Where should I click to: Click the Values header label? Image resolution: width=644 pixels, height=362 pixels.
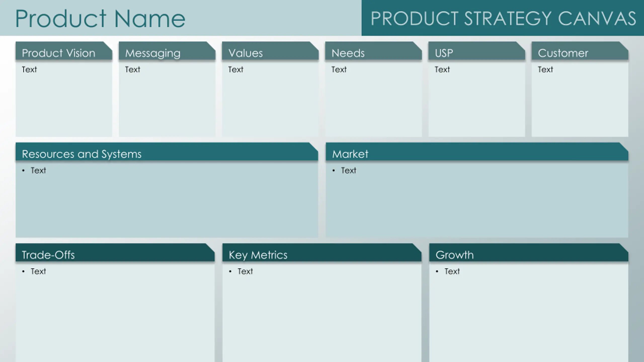246,53
